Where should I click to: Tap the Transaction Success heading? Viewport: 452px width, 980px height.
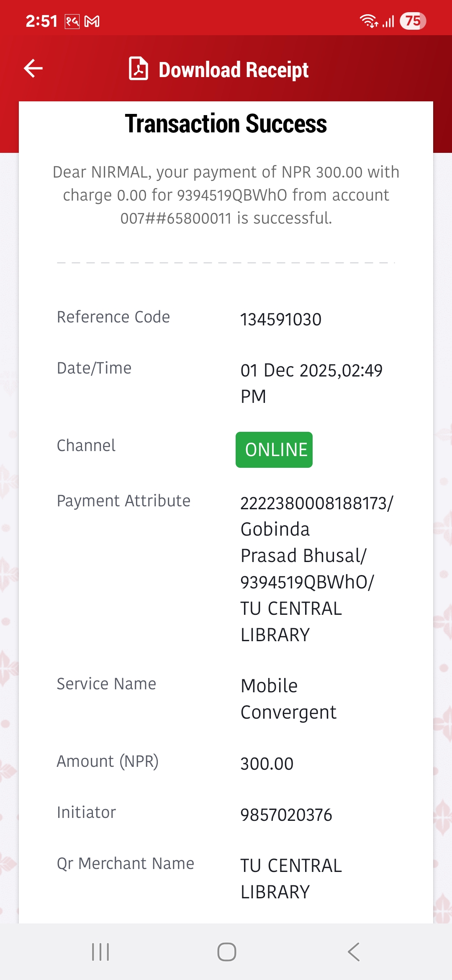pos(226,124)
